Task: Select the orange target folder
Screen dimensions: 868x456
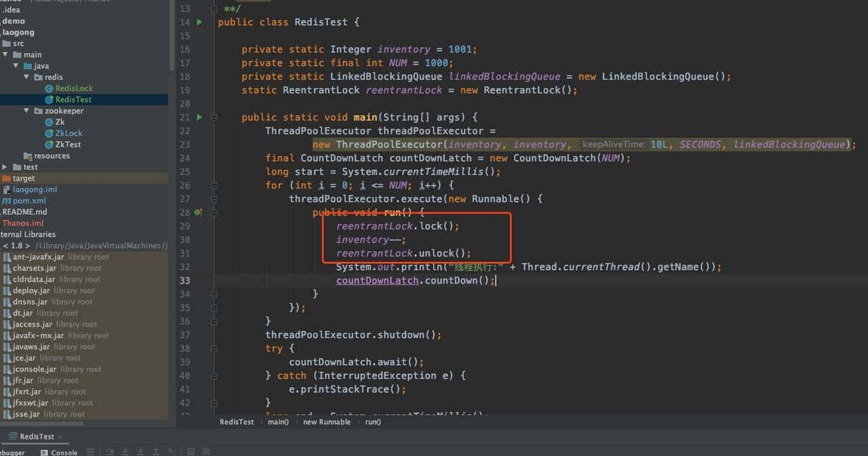Action: (23, 178)
